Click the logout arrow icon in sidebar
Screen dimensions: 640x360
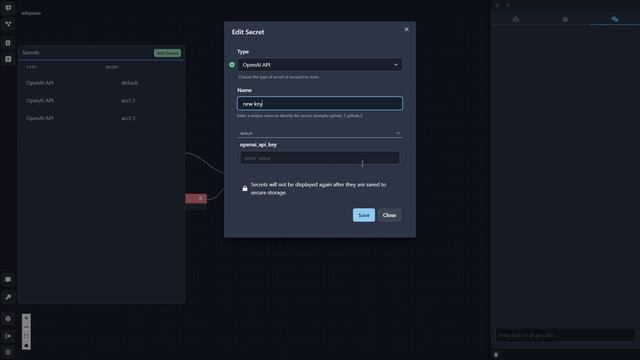point(8,336)
